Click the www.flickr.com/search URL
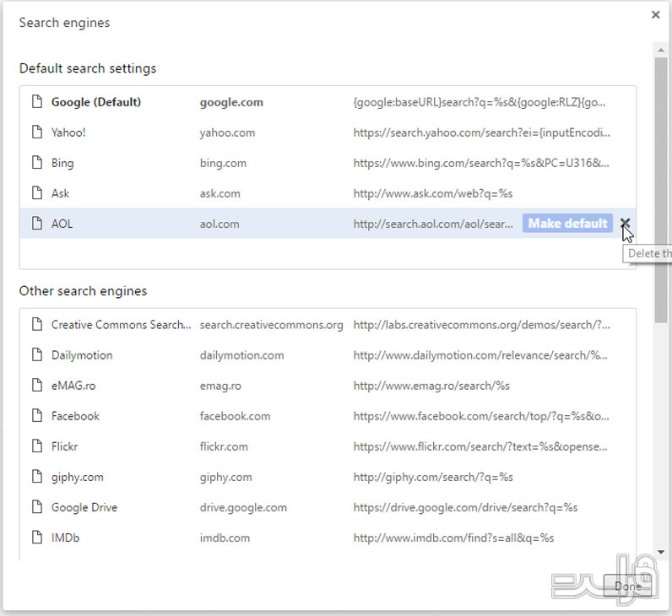672x616 pixels. coord(480,446)
